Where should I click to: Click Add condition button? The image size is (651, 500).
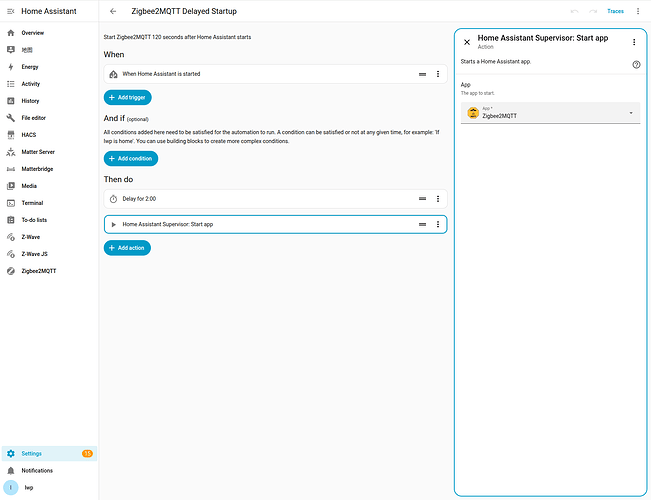pyautogui.click(x=131, y=159)
